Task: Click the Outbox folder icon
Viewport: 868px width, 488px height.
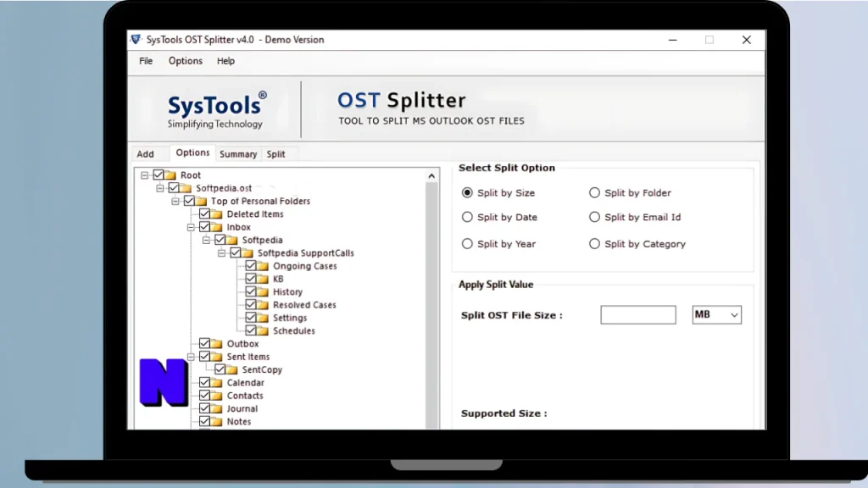Action: point(216,344)
